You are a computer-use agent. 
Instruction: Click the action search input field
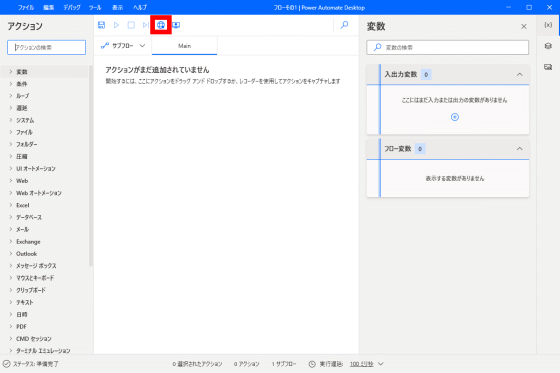coord(46,47)
